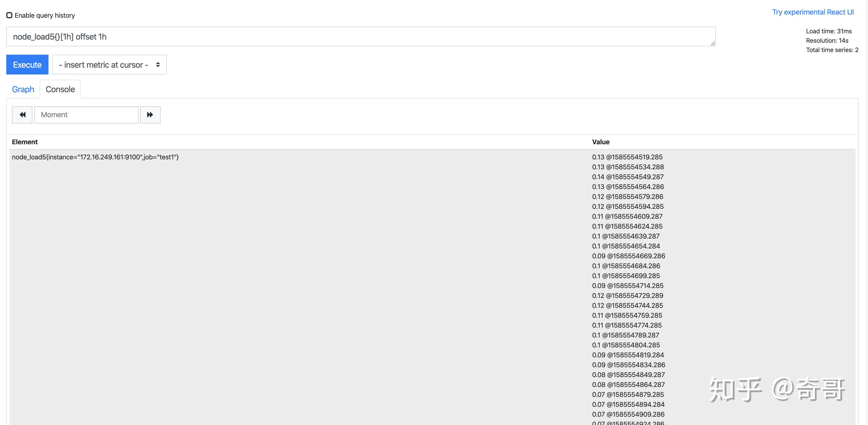Click the node_load5 instance 172.16.249.161:9100 element

click(95, 157)
